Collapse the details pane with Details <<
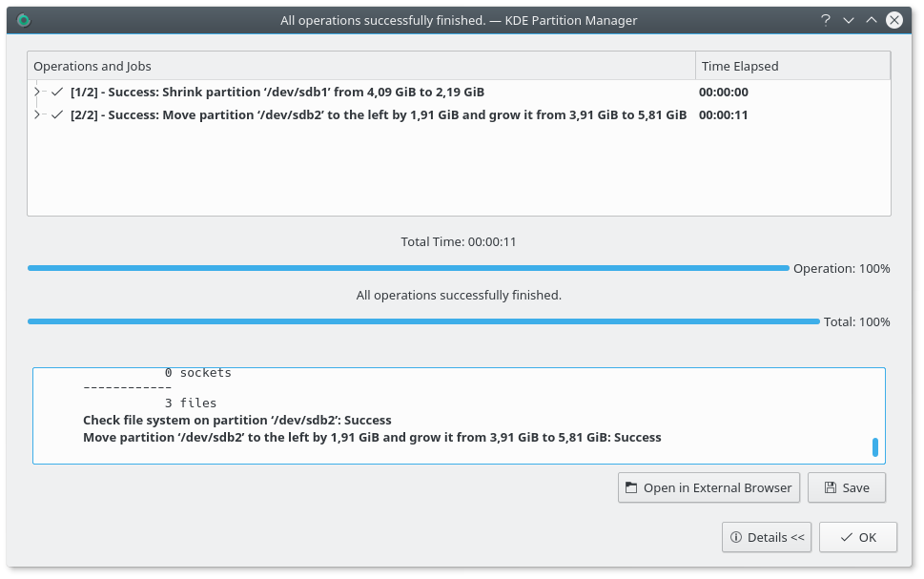This screenshot has width=924, height=579. point(767,536)
